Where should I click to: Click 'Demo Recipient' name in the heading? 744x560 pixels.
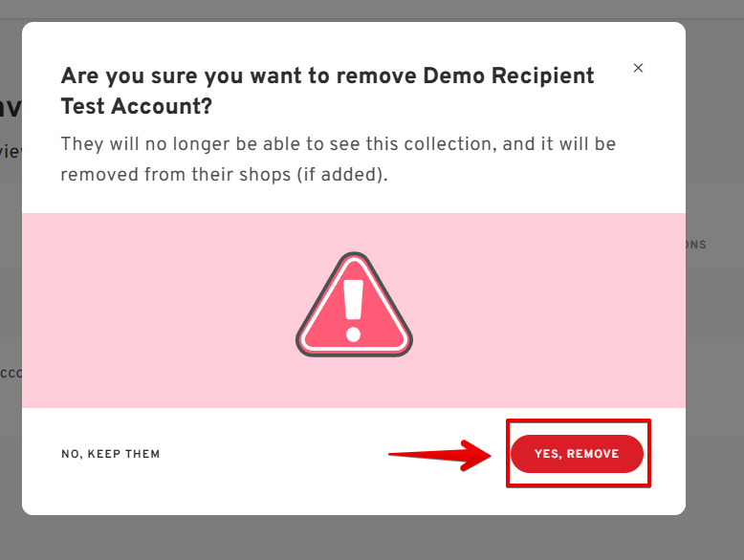tap(509, 75)
